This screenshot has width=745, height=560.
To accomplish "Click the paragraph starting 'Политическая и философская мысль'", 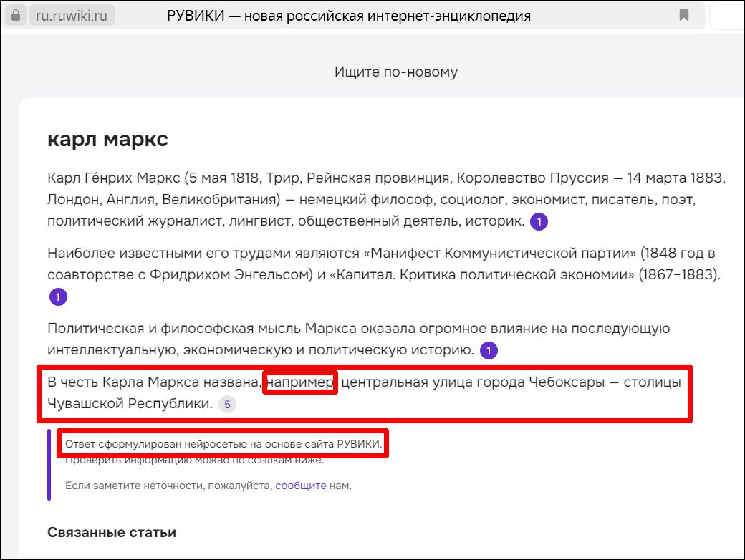I will pyautogui.click(x=359, y=339).
